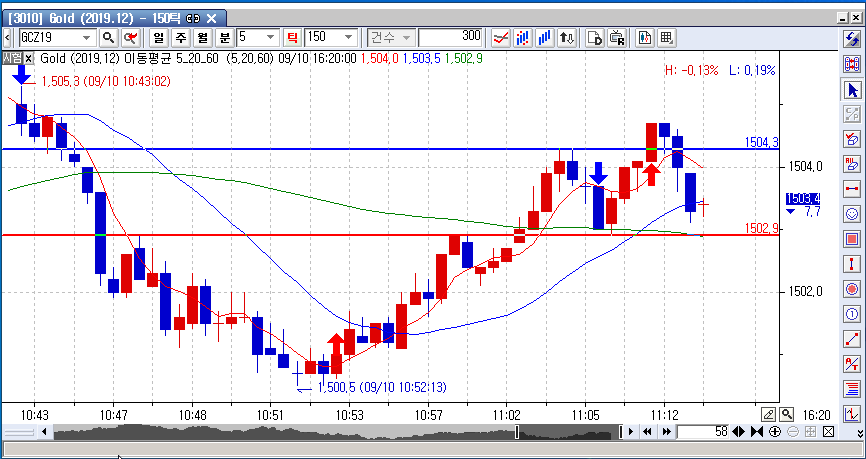Click the 주 (weekly) period button
Viewport: 866px width, 459px height.
tap(181, 37)
